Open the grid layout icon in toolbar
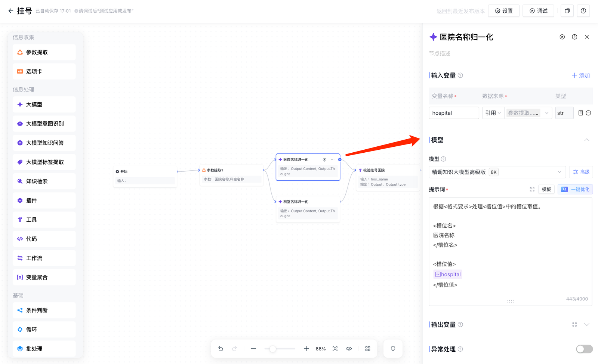This screenshot has height=364, width=598. (x=368, y=349)
